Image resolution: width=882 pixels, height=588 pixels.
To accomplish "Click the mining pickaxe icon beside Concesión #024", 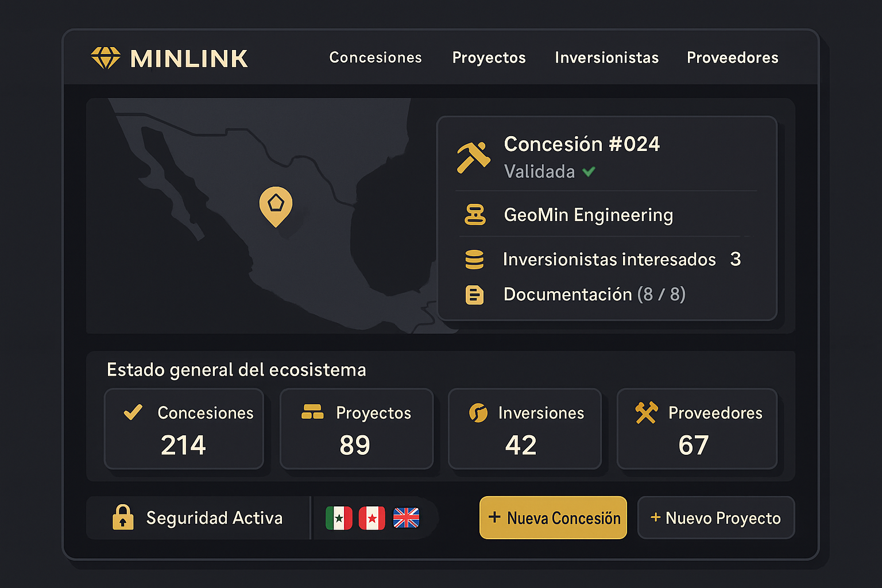I will tap(473, 157).
